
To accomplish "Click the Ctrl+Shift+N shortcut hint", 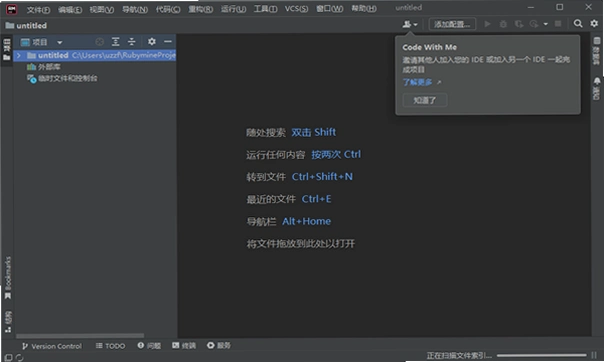I will point(322,177).
